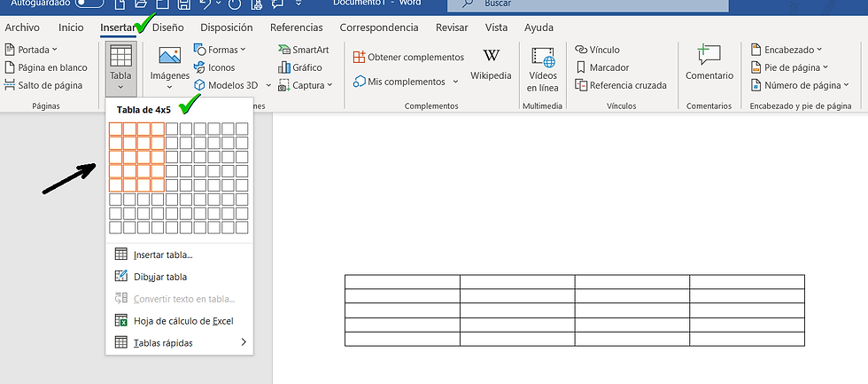The height and width of the screenshot is (384, 868).
Task: Add a new Comentario
Action: [709, 63]
